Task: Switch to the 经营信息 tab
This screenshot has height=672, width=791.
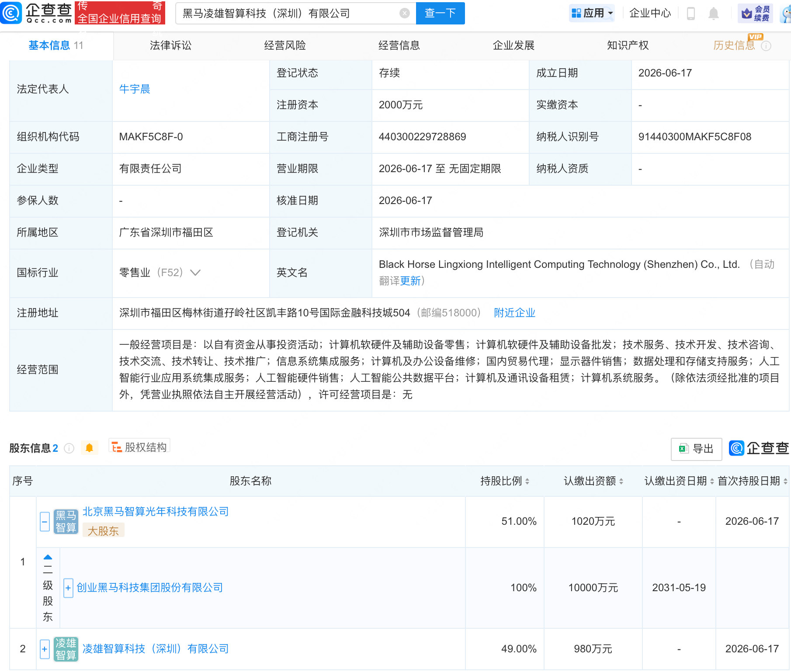Action: [x=399, y=45]
